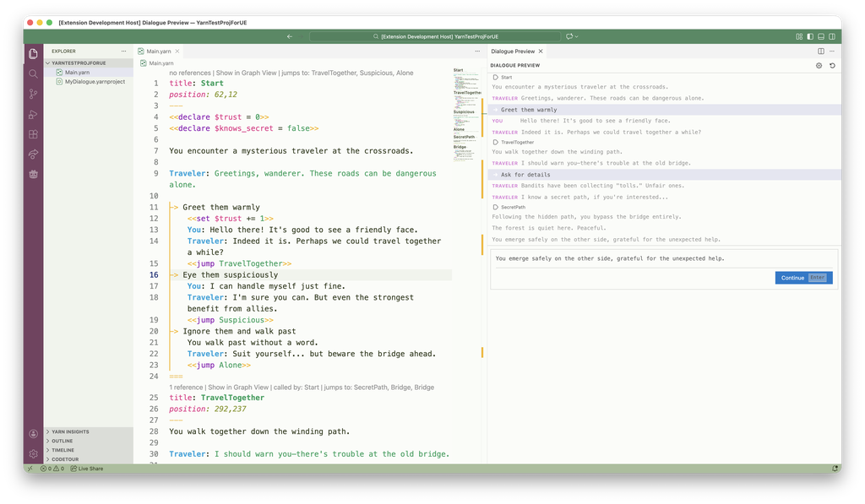Open the Run and Debug view

tap(32, 113)
